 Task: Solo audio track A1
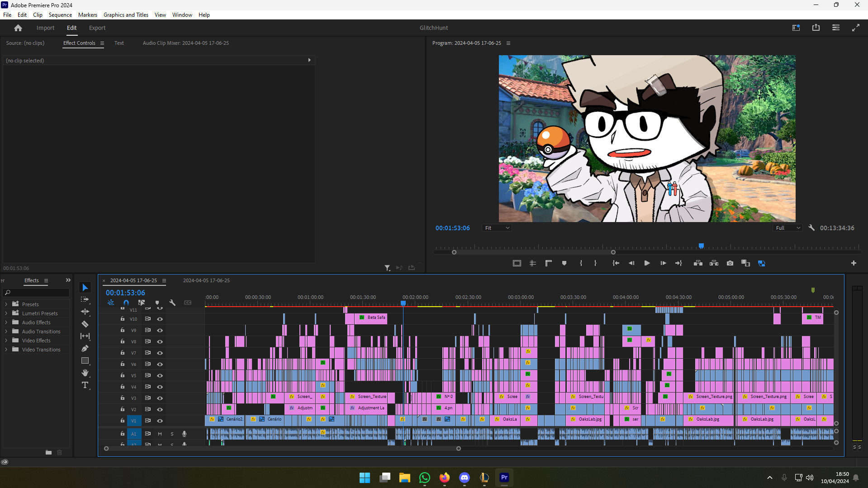pyautogui.click(x=172, y=434)
